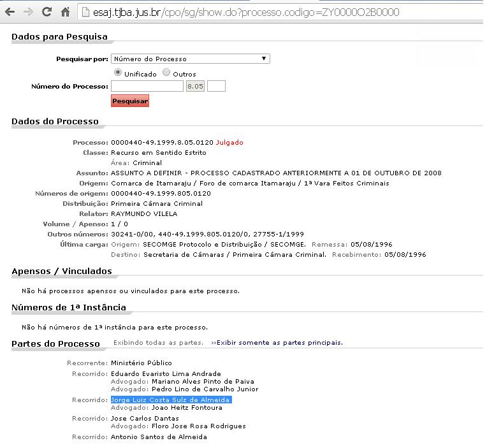Open the Pesquisar por dropdown
The image size is (494, 448).
[x=190, y=59]
